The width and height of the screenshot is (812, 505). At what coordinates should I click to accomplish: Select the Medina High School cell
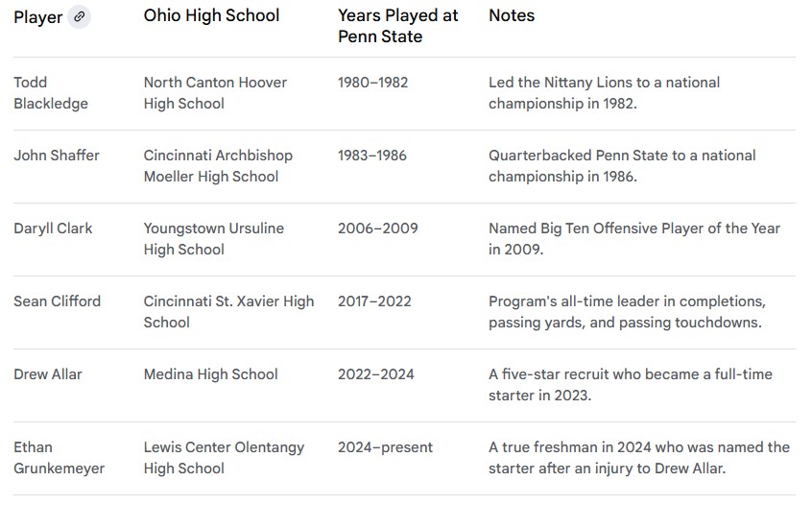coord(210,374)
